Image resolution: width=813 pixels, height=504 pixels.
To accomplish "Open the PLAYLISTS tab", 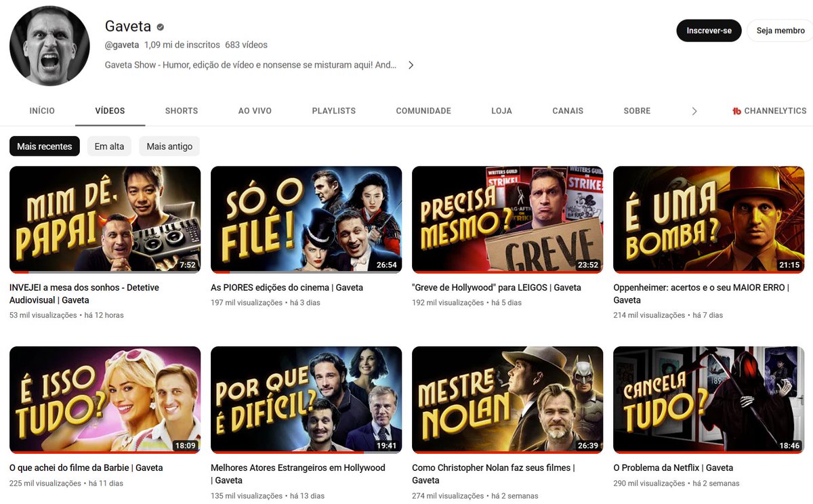I will [x=334, y=110].
